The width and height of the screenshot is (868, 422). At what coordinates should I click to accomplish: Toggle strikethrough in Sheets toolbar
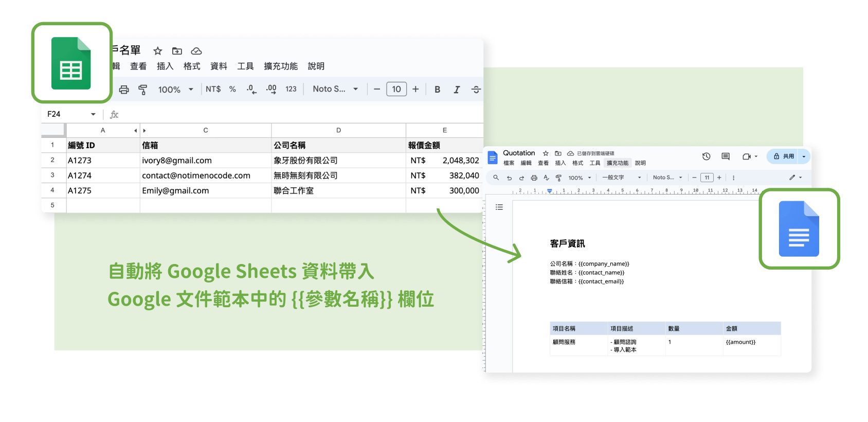coord(476,90)
